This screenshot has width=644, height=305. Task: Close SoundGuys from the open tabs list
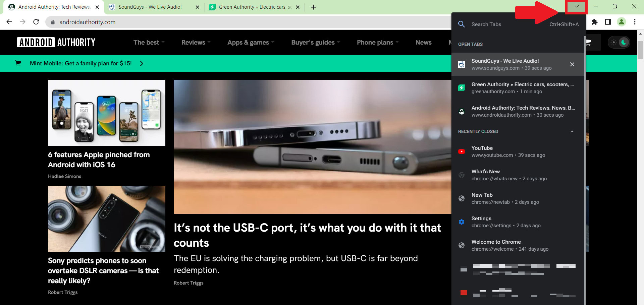coord(572,64)
